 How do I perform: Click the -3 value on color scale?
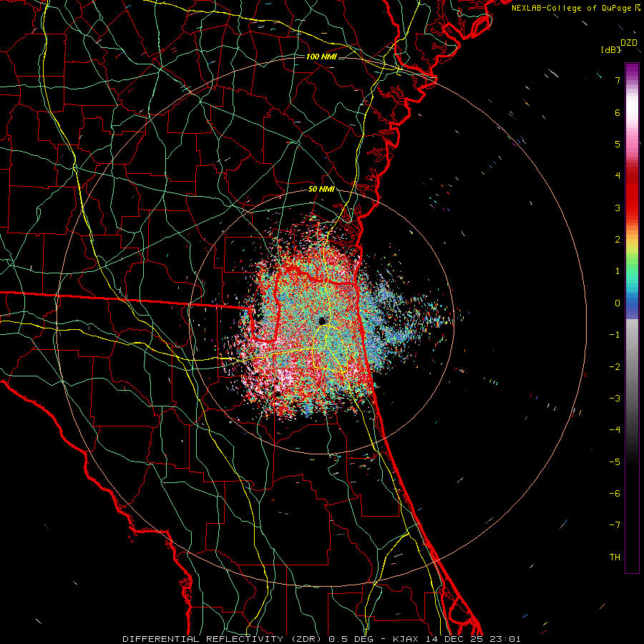pos(615,398)
